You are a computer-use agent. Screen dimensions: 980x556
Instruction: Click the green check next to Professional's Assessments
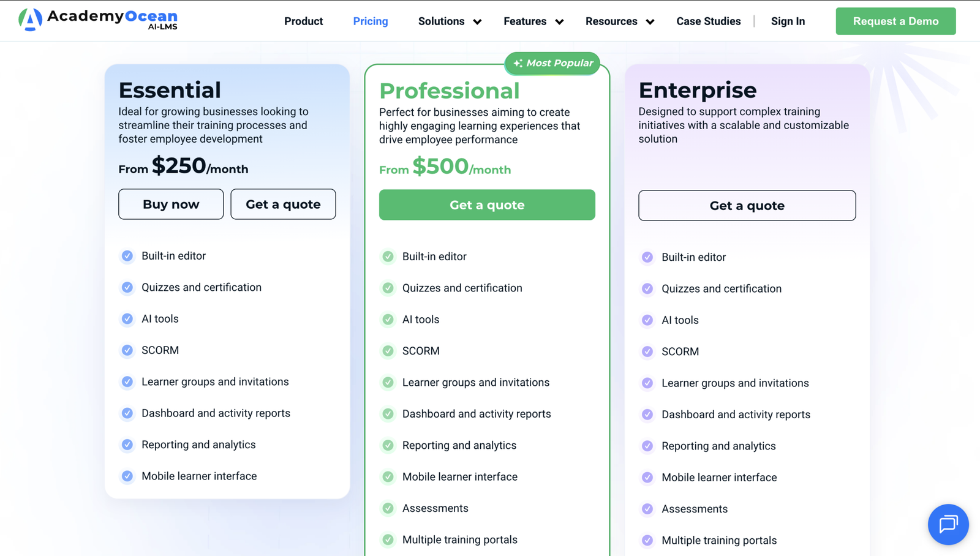[388, 508]
